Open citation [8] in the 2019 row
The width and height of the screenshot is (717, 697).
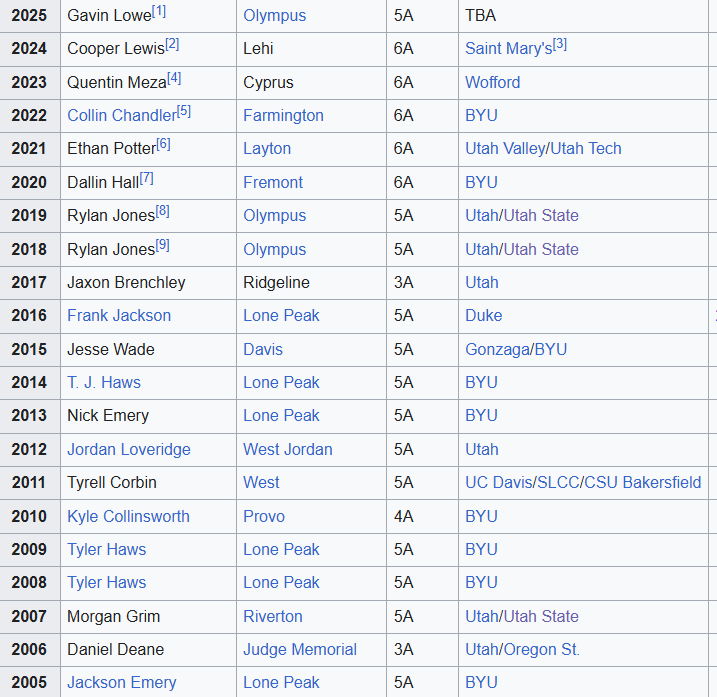click(162, 211)
